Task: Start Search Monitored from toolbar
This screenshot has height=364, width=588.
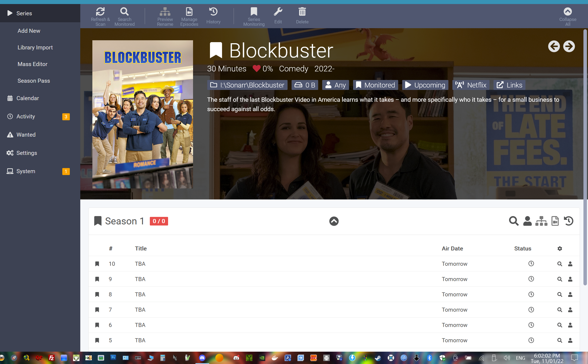Action: [125, 16]
